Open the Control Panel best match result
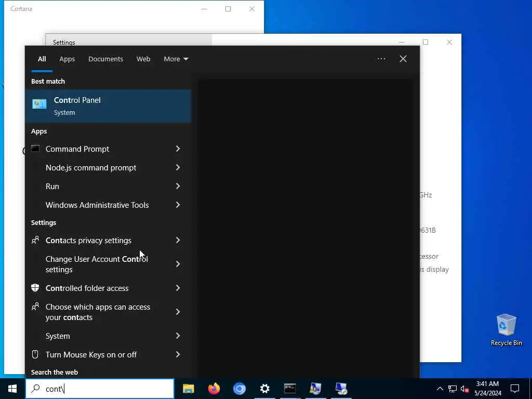The height and width of the screenshot is (399, 532). coord(108,106)
